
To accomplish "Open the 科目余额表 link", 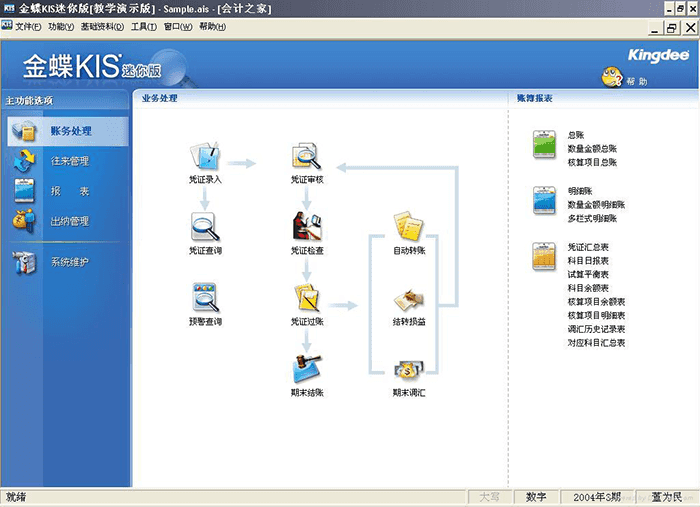I will [x=588, y=288].
